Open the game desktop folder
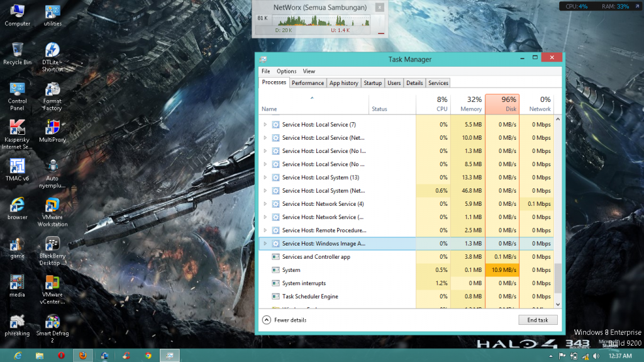 pos(17,247)
